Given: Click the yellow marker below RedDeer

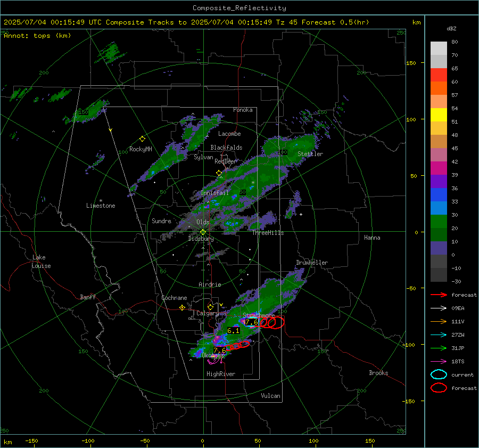Looking at the screenshot, I should [x=219, y=173].
